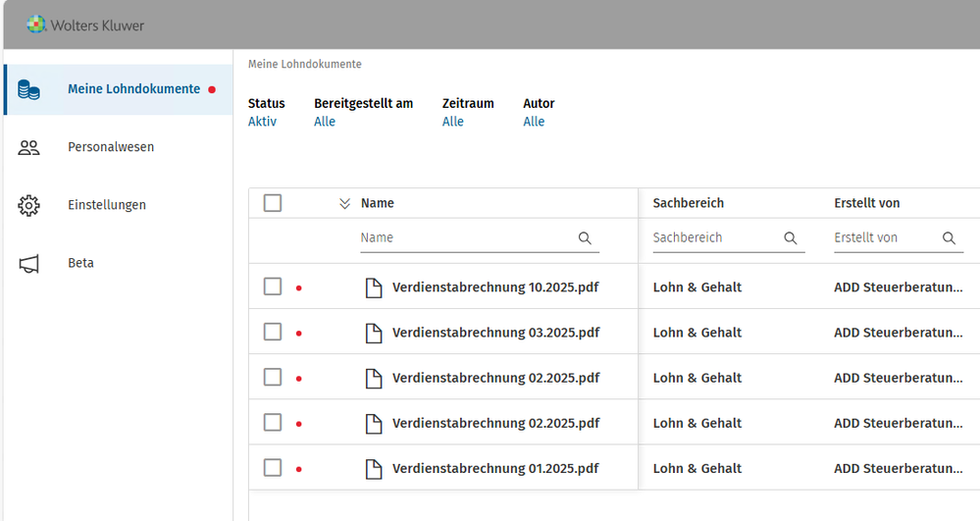Click the red unread dot beside Verdienstabrechnung 10.2025.pdf
Viewport: 980px width, 521px height.
point(299,288)
